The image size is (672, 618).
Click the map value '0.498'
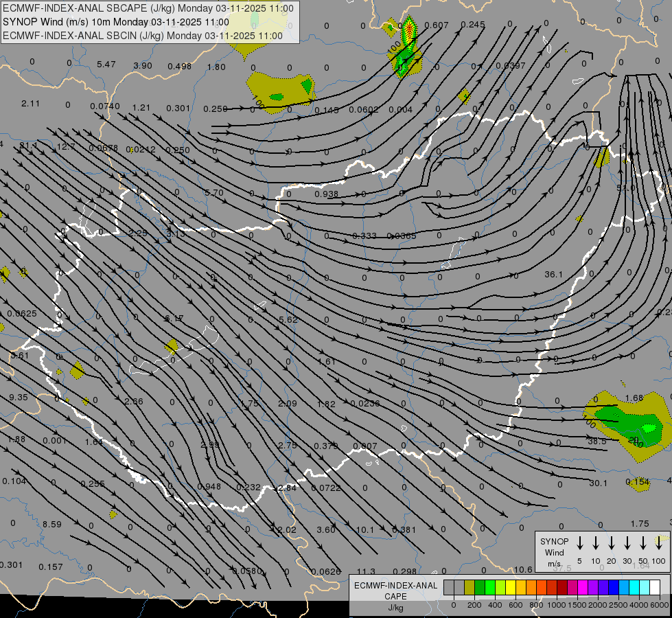coord(180,66)
